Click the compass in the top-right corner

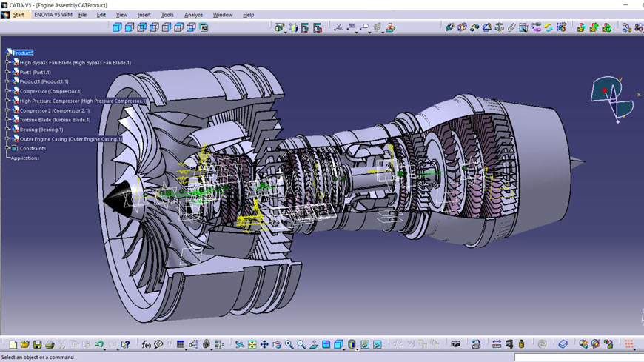point(611,98)
